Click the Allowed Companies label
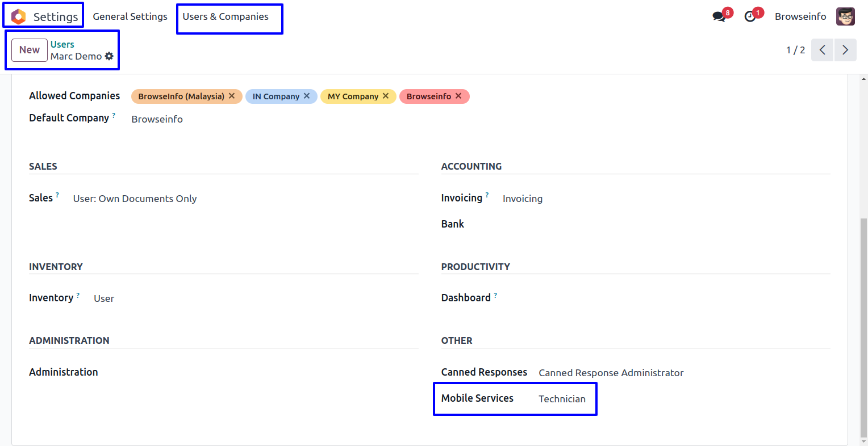This screenshot has height=446, width=868. 74,96
